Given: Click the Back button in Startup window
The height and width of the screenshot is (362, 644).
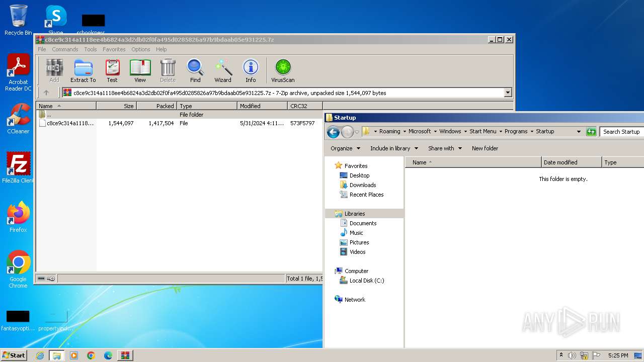Looking at the screenshot, I should pos(333,132).
